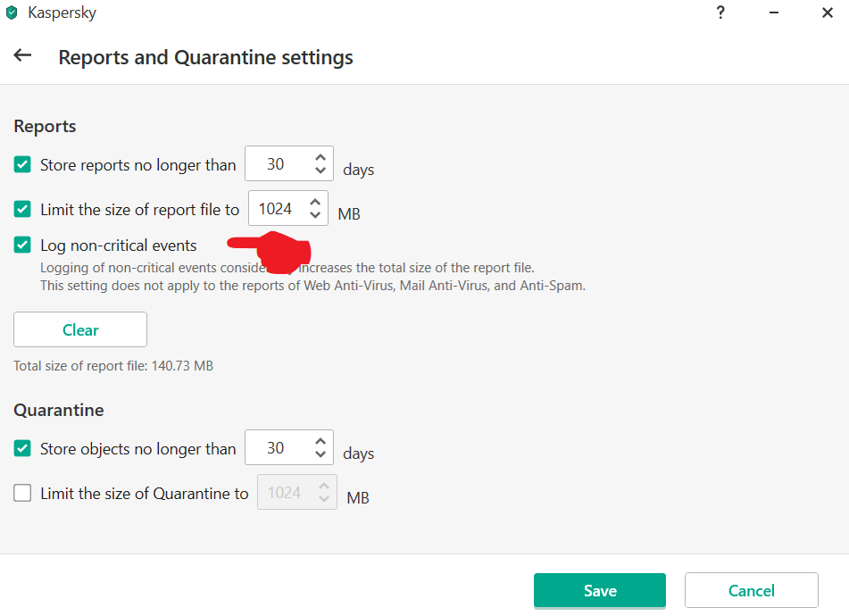Increase report file size limit up arrow

[314, 202]
